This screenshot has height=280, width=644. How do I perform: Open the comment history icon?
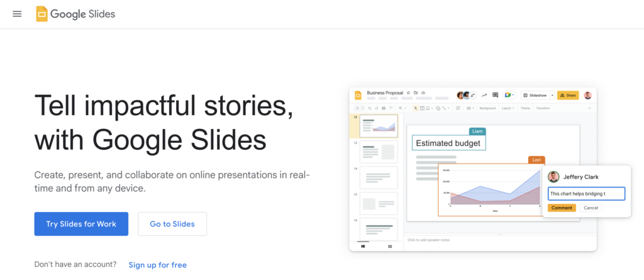click(496, 95)
